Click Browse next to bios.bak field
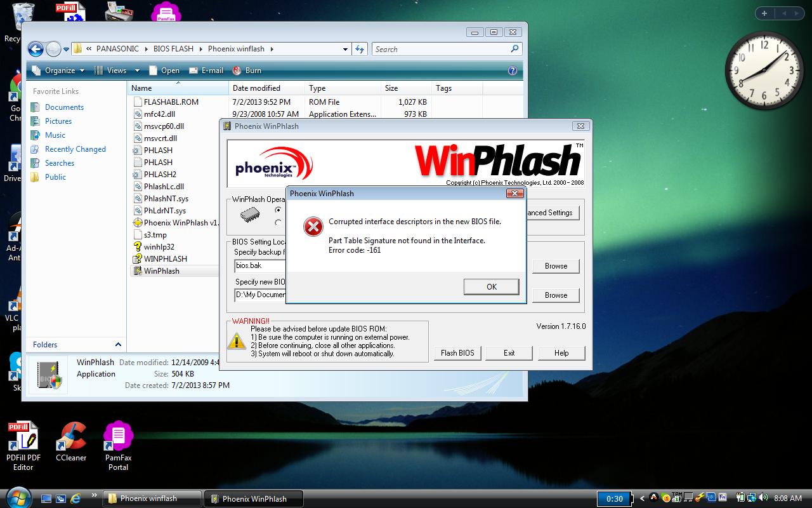 [556, 266]
